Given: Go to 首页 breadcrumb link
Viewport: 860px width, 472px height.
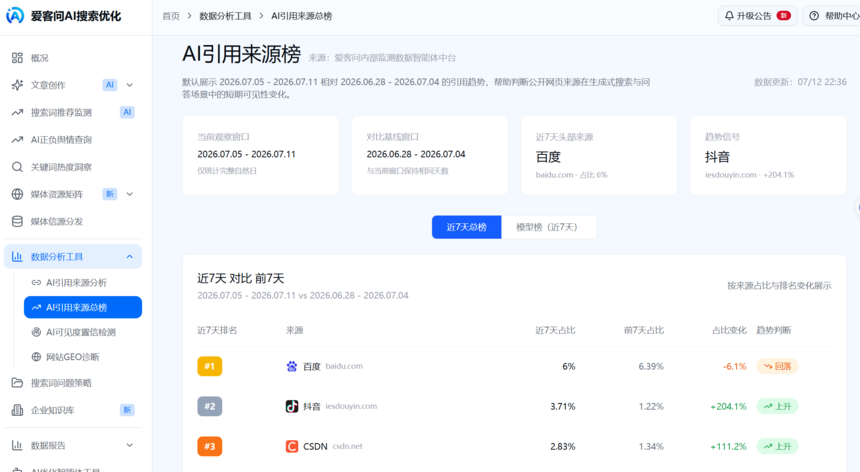Looking at the screenshot, I should click(x=171, y=16).
